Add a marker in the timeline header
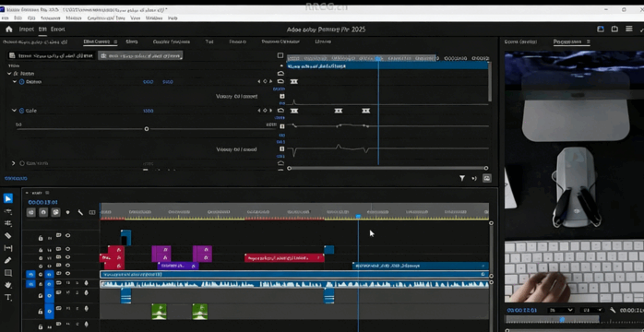644x332 pixels. tap(67, 213)
